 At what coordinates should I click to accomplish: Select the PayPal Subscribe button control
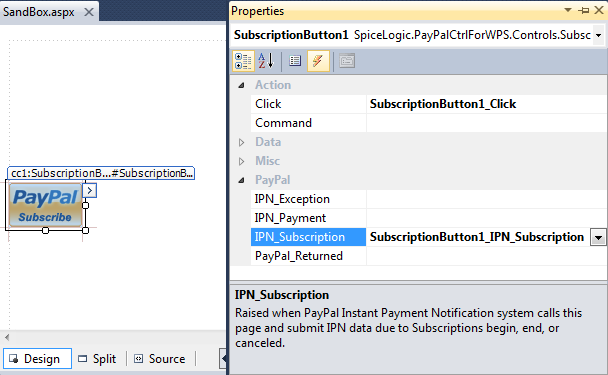45,205
